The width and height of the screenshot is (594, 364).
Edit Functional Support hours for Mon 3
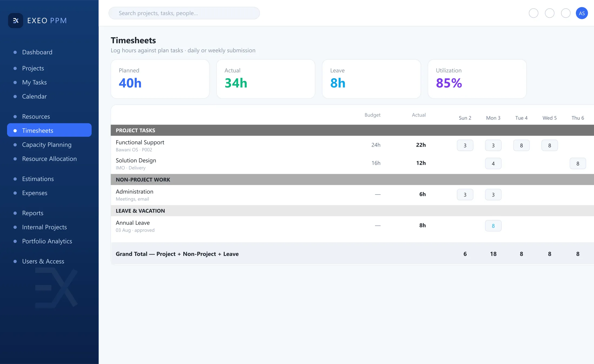(493, 145)
